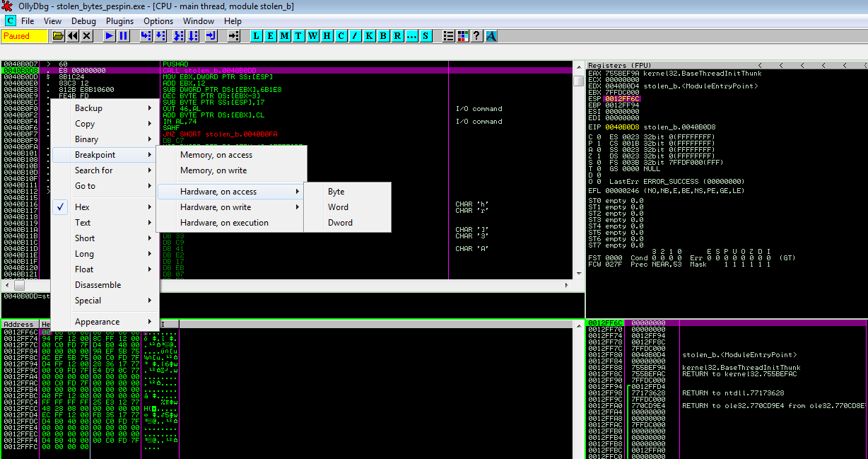
Task: Click the Step into toolbar icon
Action: (x=145, y=35)
